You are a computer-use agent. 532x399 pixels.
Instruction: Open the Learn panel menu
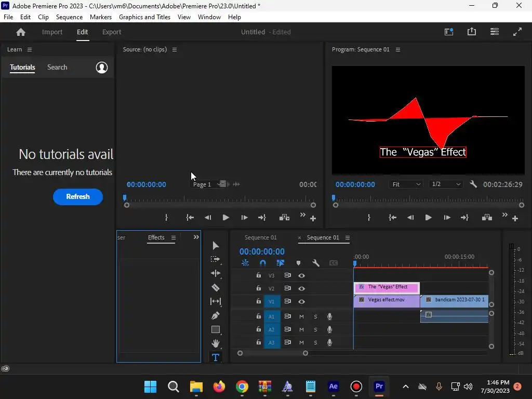click(30, 49)
